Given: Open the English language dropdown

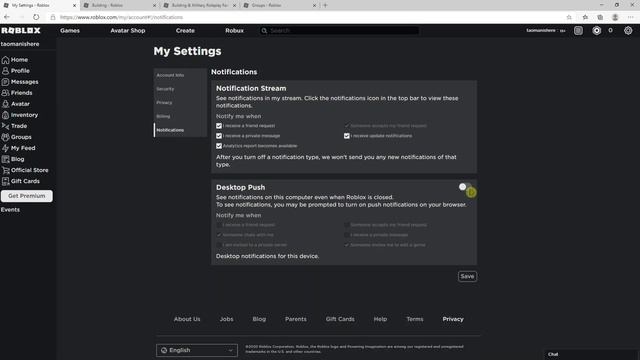Looking at the screenshot, I should coord(197,350).
